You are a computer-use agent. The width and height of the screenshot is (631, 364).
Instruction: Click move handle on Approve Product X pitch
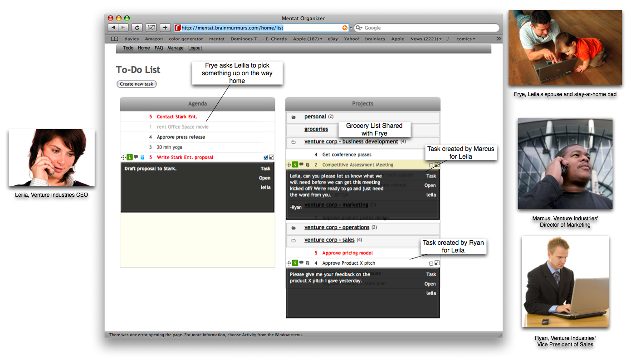click(289, 263)
